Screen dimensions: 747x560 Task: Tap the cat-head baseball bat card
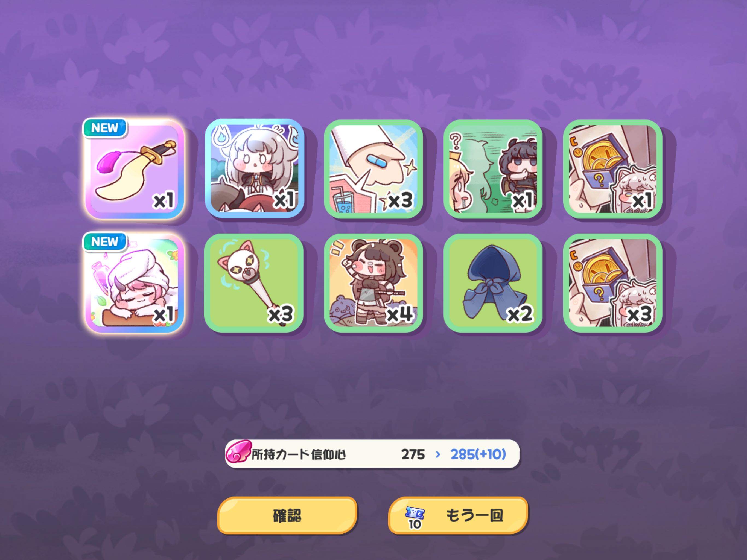tap(254, 283)
